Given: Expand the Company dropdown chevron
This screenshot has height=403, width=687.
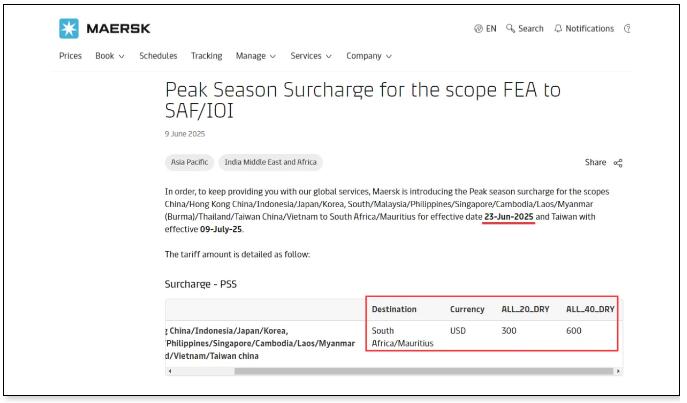Looking at the screenshot, I should pos(389,56).
